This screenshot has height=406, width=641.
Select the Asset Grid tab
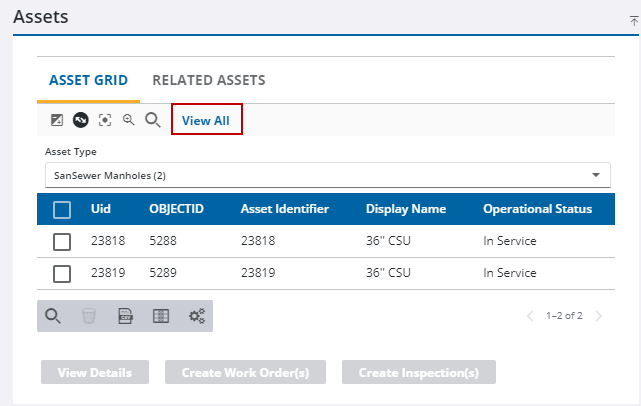click(88, 80)
